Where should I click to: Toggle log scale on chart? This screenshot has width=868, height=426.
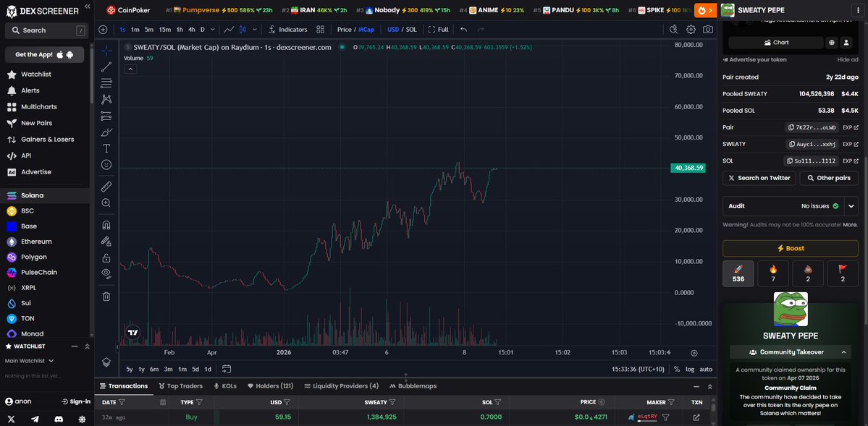point(690,369)
